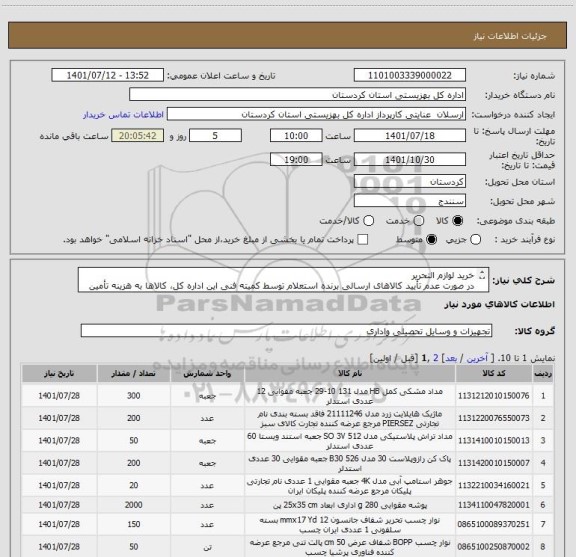576x557 pixels.
Task: Open the buyer contact information link
Action: coord(123,115)
